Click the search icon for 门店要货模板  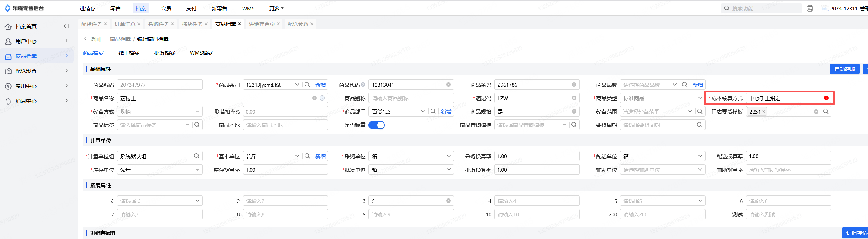pos(826,111)
